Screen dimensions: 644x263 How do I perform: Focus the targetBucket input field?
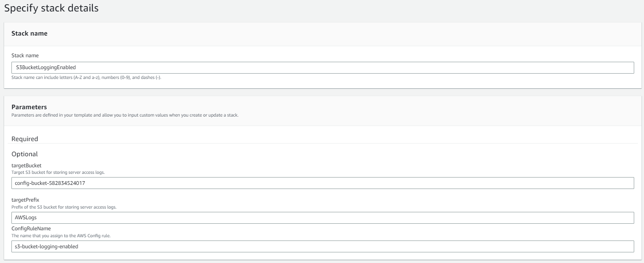pos(322,183)
